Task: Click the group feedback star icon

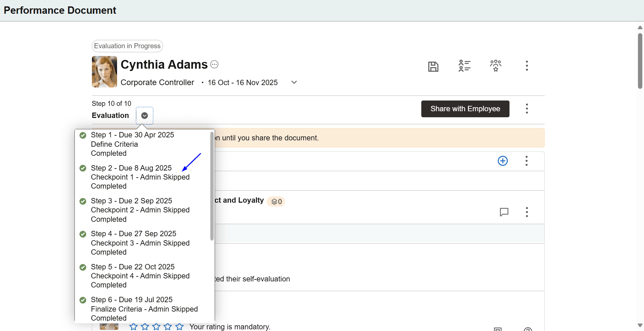Action: pos(495,66)
